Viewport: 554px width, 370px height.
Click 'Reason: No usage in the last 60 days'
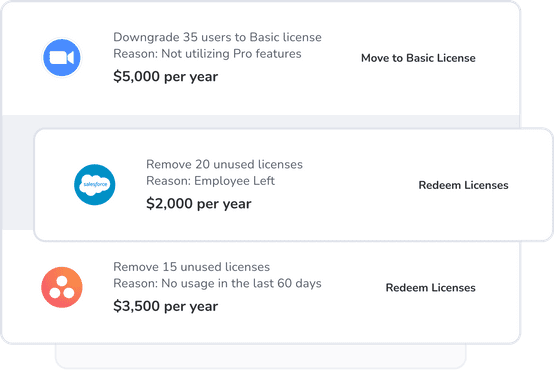click(x=217, y=283)
